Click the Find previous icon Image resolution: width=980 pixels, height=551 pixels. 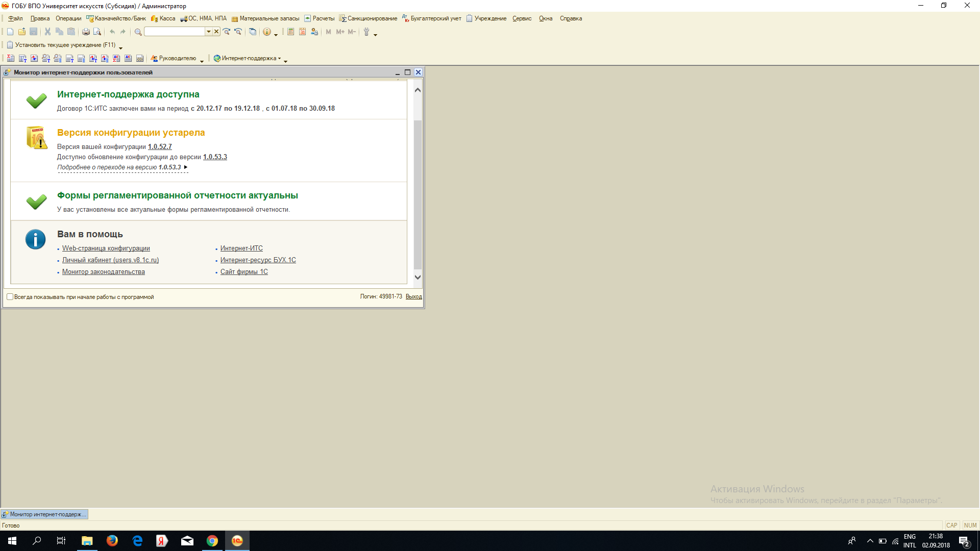tap(238, 32)
